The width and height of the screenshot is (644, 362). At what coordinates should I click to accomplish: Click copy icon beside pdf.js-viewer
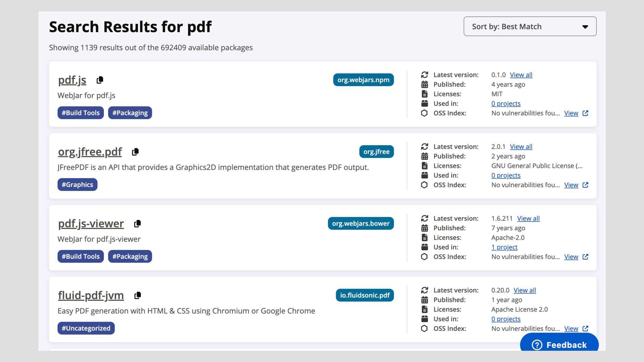(137, 224)
